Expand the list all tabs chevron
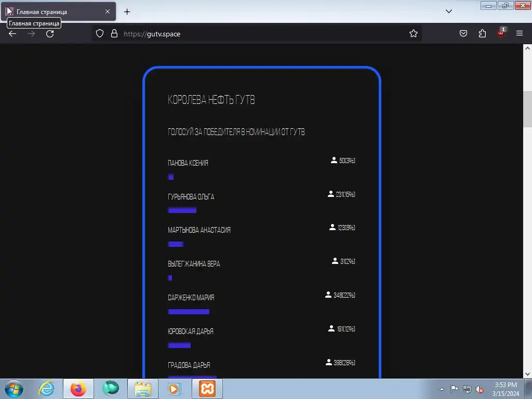The height and width of the screenshot is (399, 532). click(448, 11)
